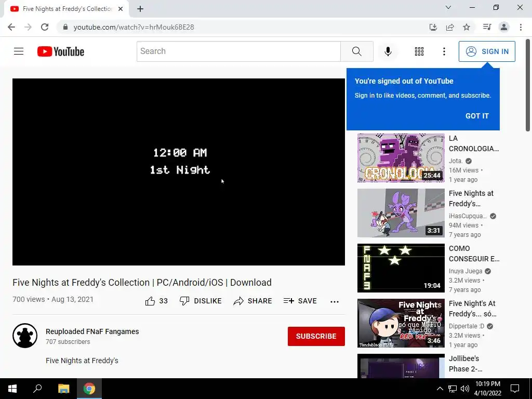Go forward in browser
The image size is (532, 399).
tap(28, 27)
